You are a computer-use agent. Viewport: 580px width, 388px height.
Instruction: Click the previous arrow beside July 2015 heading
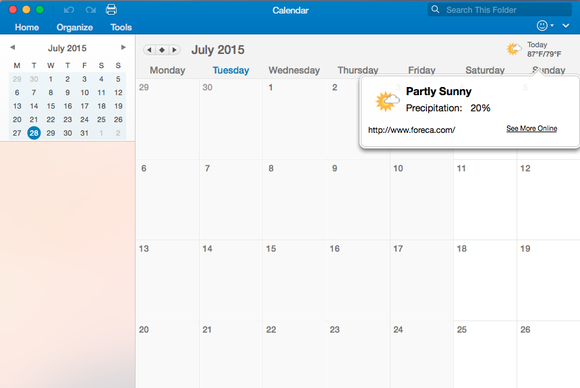(x=149, y=50)
